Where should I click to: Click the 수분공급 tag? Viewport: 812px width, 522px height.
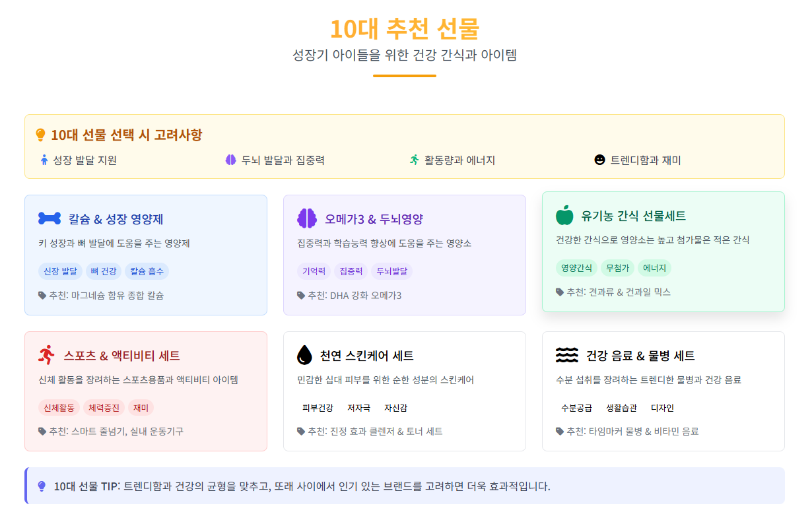pos(577,408)
